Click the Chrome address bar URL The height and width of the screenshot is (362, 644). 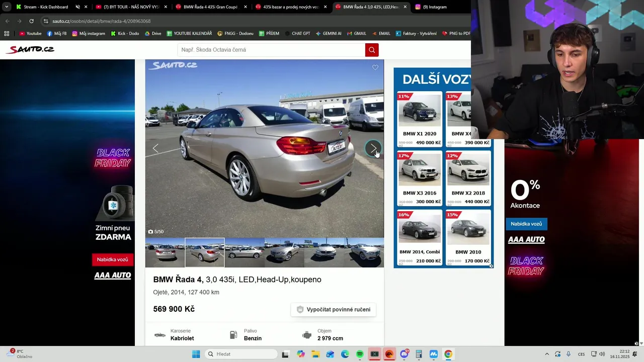101,21
